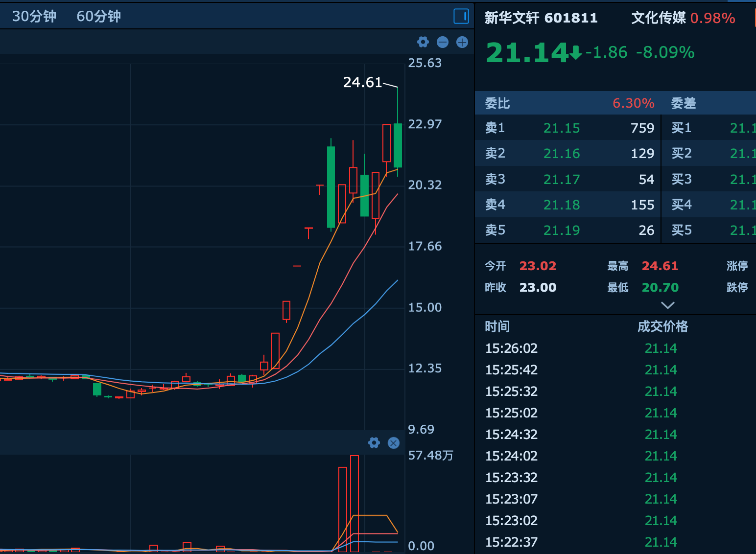Image resolution: width=756 pixels, height=554 pixels.
Task: Switch to the 60分钟 chart tab
Action: [x=99, y=16]
